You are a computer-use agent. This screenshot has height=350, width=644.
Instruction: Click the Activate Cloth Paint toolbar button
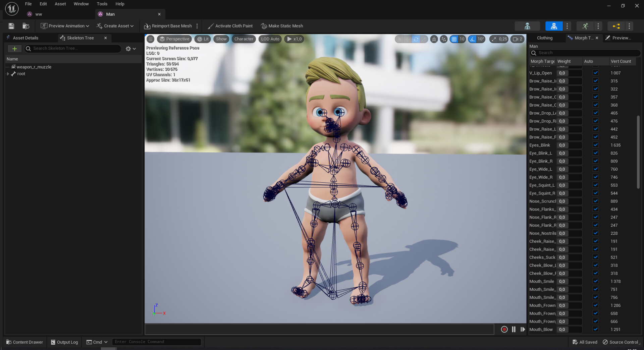[230, 26]
